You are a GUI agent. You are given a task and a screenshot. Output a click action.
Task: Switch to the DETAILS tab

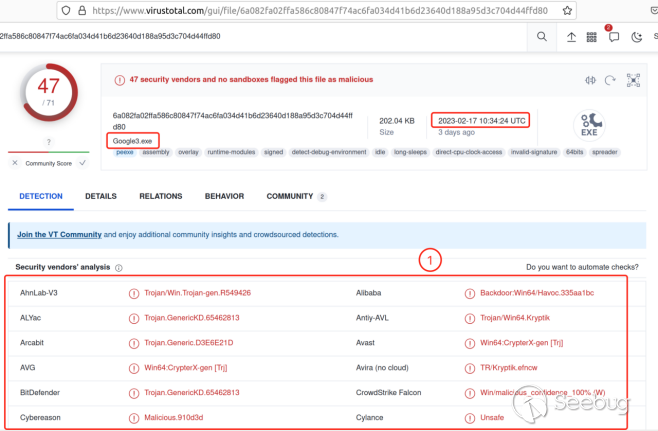(x=101, y=196)
